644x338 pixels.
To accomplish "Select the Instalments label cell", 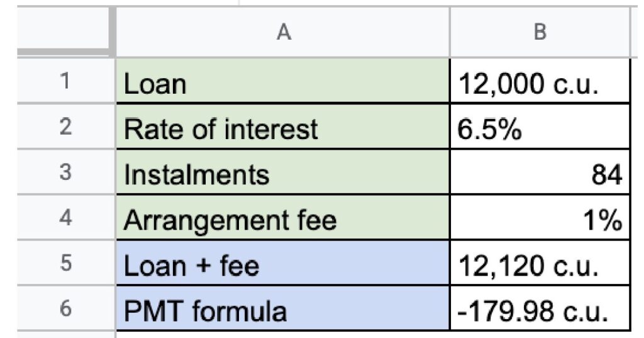I will 282,174.
